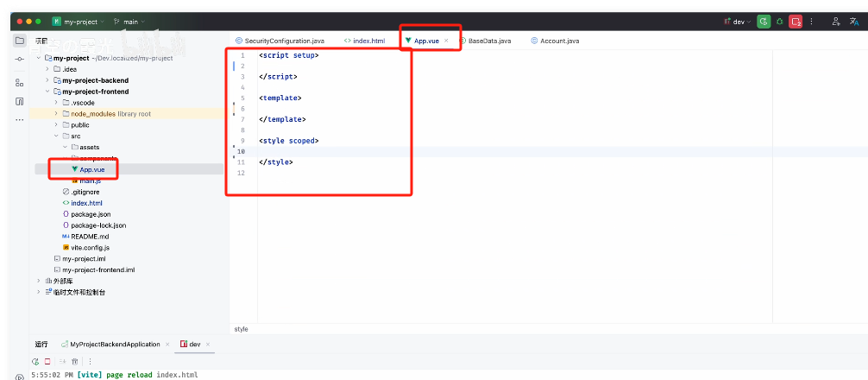Click the Translate icon in title bar
This screenshot has height=380, width=868.
point(853,22)
